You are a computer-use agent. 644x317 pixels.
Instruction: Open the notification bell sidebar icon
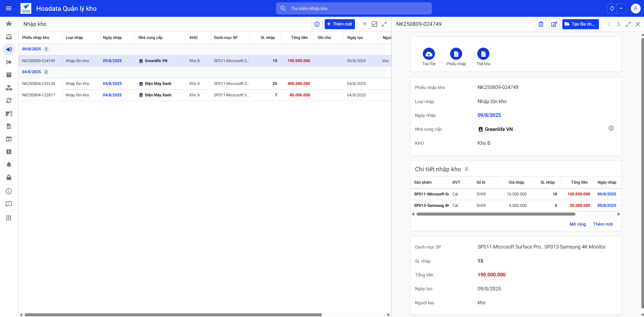point(9,165)
